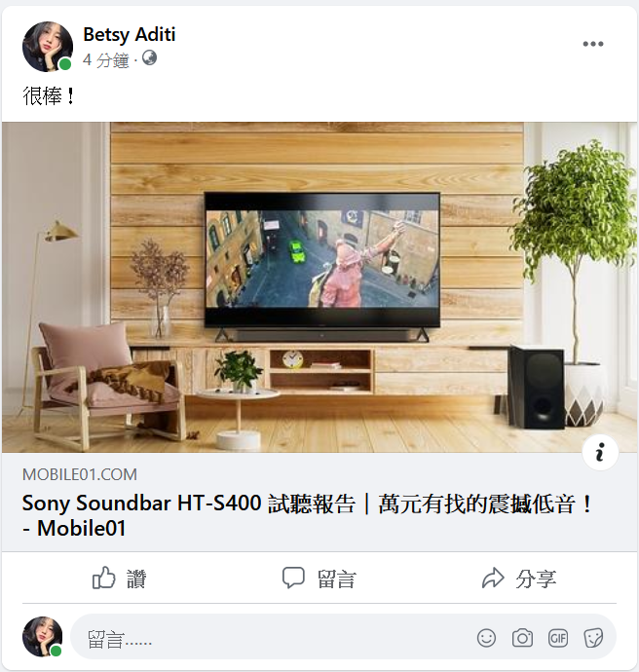Insert an emoji into the comment

[486, 638]
